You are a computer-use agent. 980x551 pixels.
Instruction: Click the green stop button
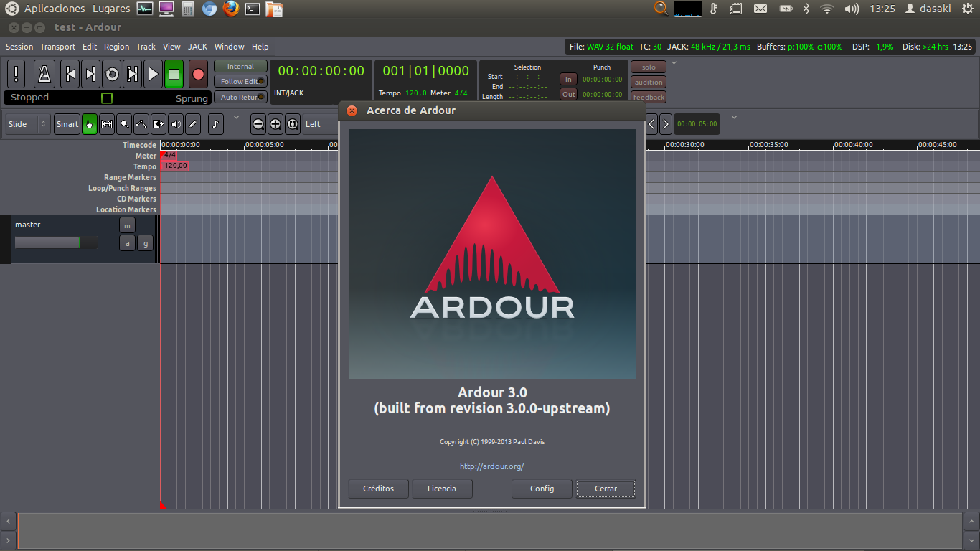pyautogui.click(x=174, y=74)
